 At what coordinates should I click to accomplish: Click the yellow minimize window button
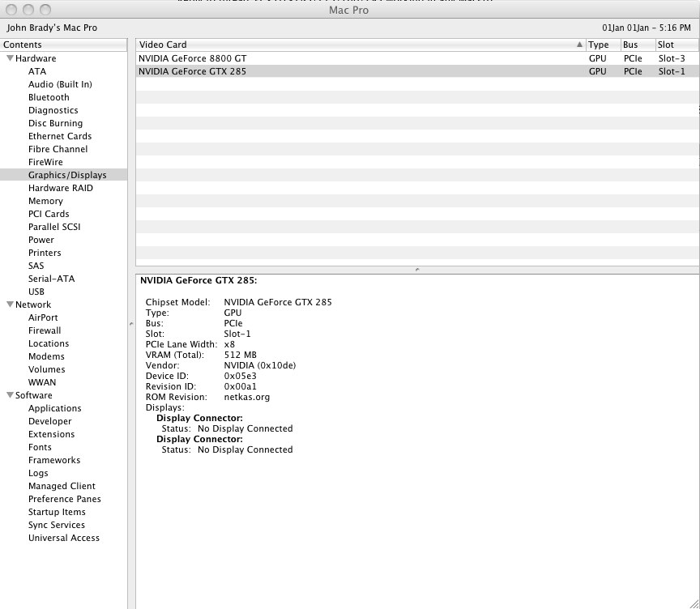click(x=28, y=10)
